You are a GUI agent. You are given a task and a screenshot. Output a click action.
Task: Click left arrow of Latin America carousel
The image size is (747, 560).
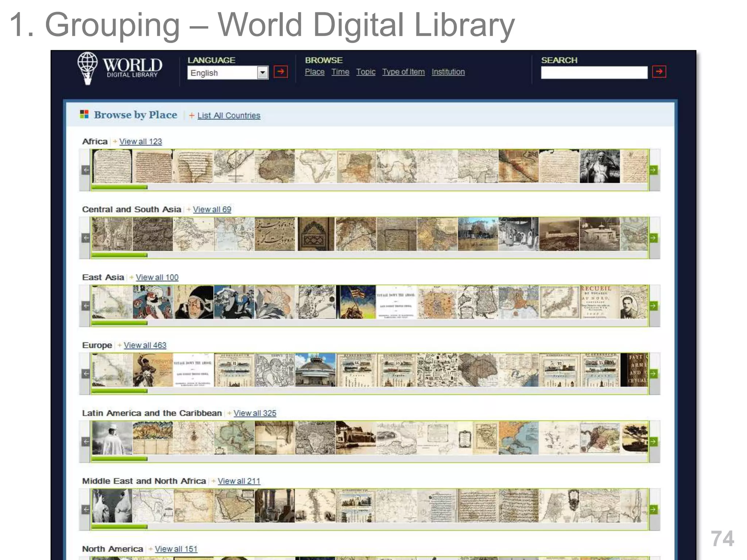(x=86, y=442)
